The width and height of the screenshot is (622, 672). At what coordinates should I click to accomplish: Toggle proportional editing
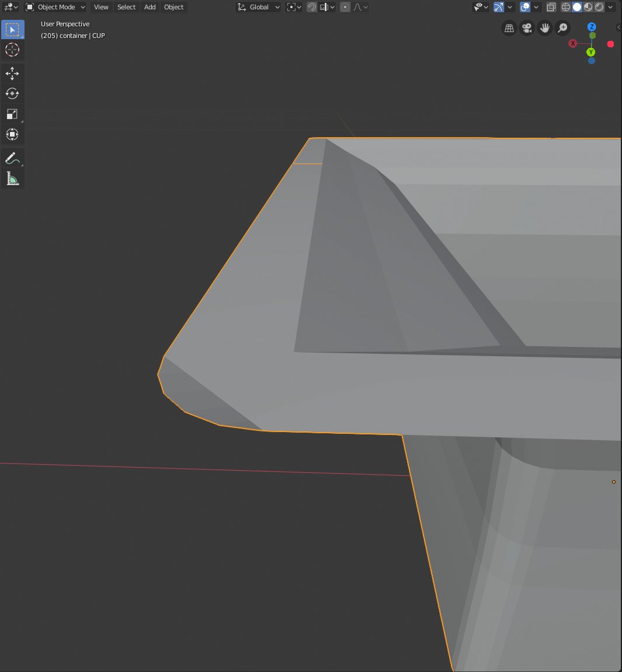[345, 7]
